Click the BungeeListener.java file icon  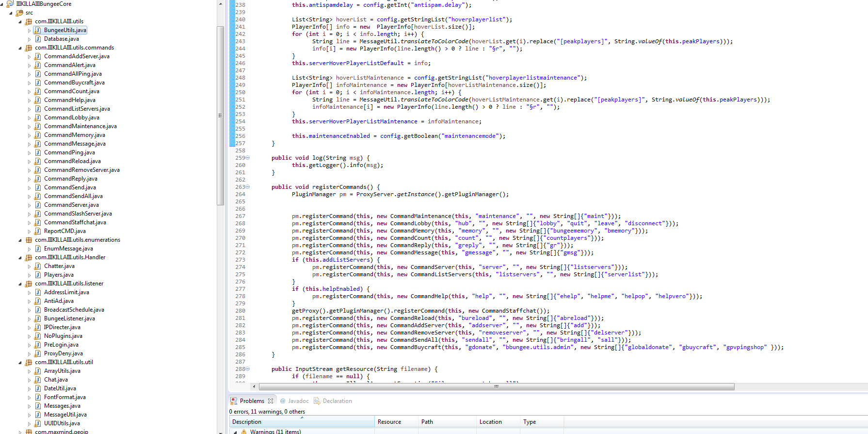[x=38, y=318]
